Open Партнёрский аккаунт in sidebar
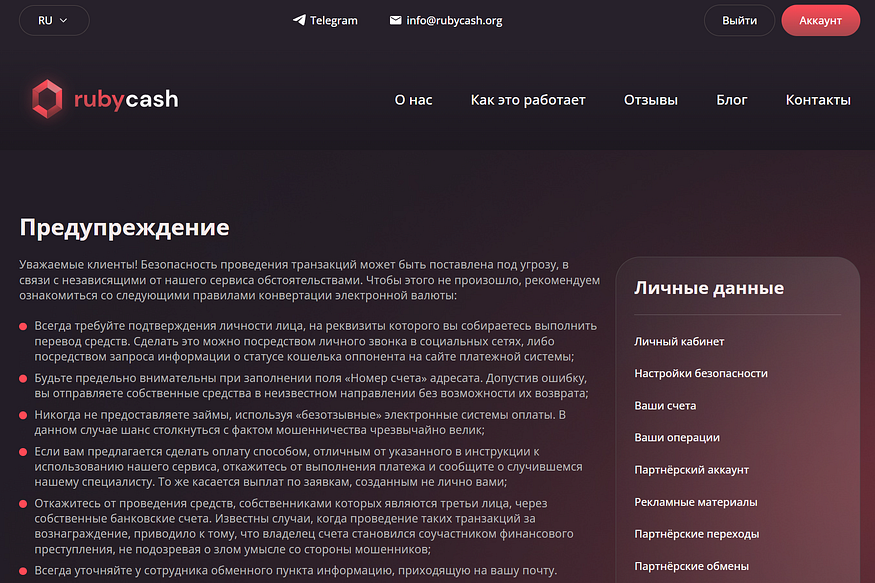This screenshot has height=583, width=875. point(691,470)
